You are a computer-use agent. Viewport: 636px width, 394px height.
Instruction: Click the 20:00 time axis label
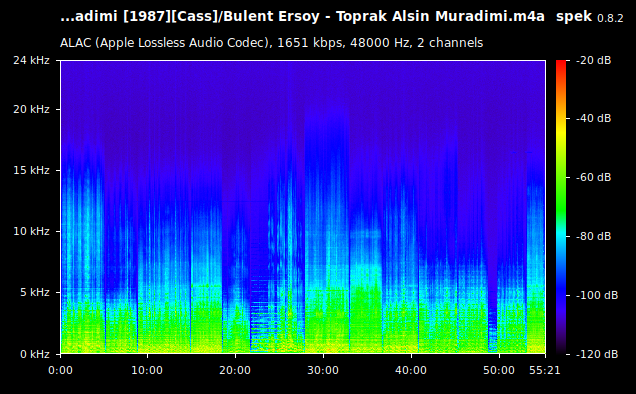tap(235, 370)
